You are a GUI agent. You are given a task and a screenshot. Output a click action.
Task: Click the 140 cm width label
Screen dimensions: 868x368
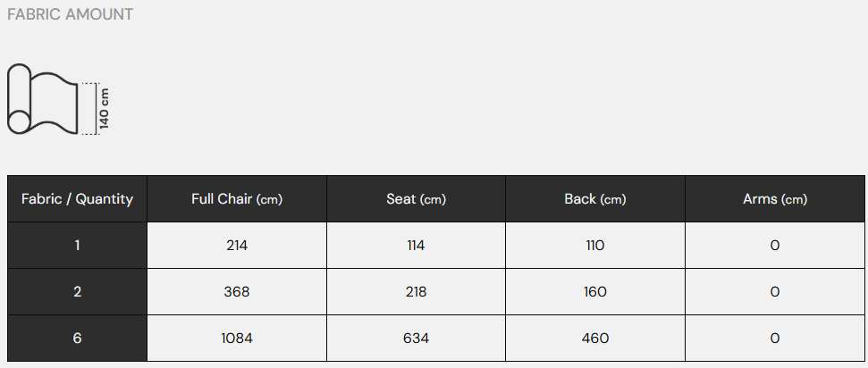[x=104, y=108]
